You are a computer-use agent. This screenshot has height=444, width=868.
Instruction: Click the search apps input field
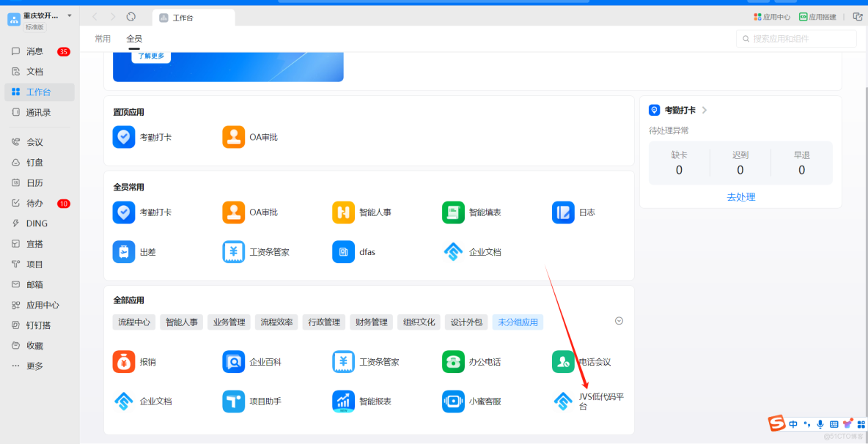click(x=795, y=38)
